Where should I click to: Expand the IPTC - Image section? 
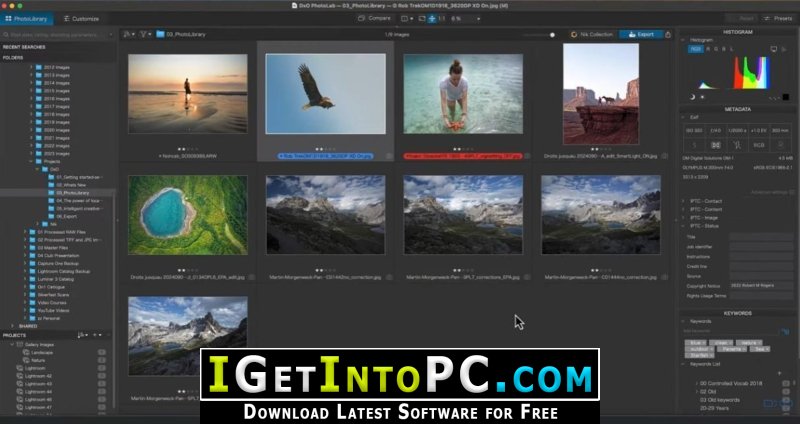684,217
